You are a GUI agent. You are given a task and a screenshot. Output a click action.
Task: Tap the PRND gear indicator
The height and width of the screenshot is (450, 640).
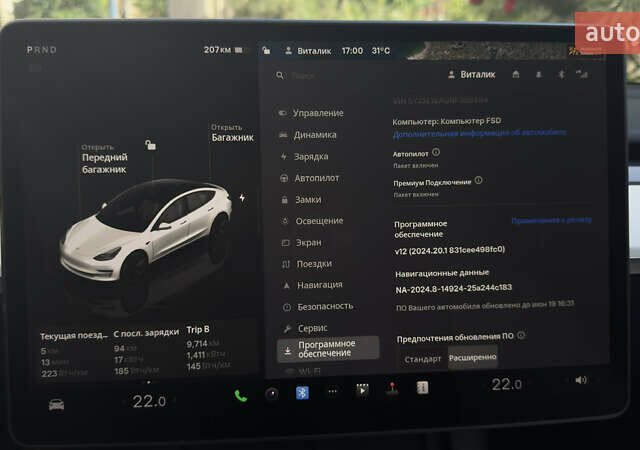pyautogui.click(x=42, y=50)
